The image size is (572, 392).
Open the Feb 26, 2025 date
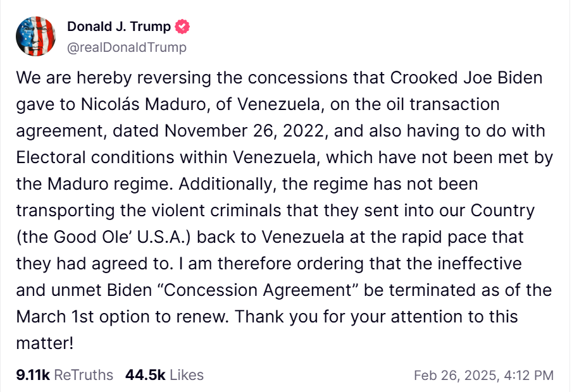[456, 376]
